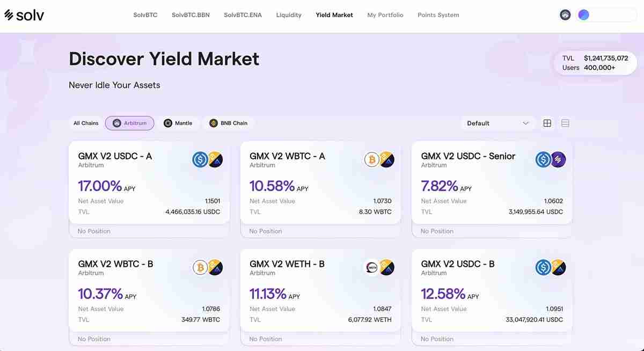The width and height of the screenshot is (644, 351).
Task: Click the wallet avatar icon in header
Action: [x=565, y=15]
